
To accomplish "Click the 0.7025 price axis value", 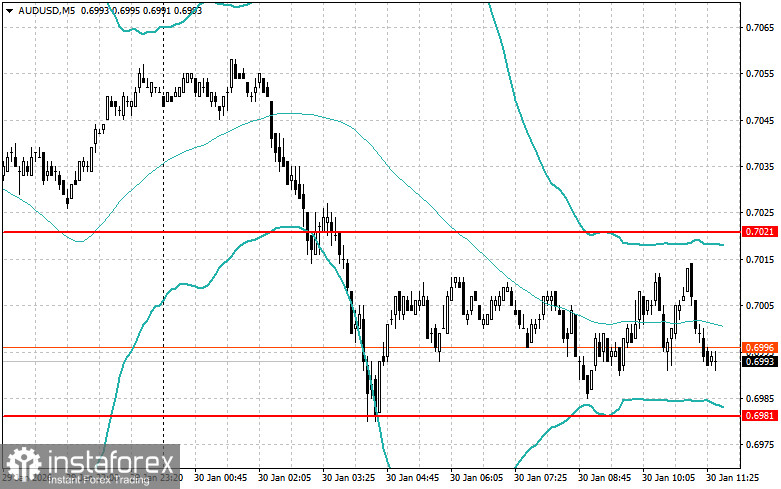I will point(760,213).
